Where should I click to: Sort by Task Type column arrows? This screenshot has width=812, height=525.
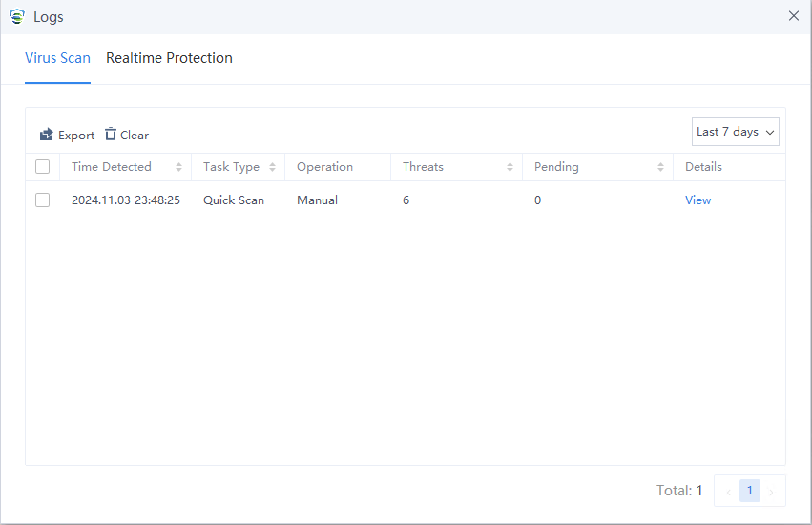(x=272, y=167)
